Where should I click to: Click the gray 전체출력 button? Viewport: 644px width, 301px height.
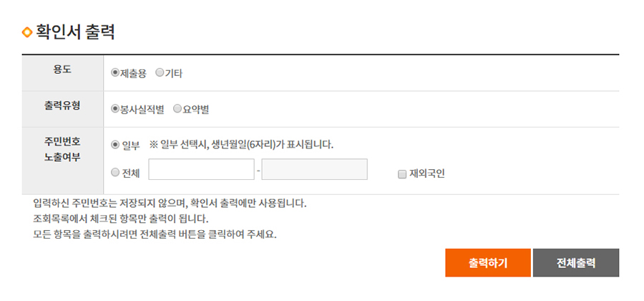click(x=576, y=263)
